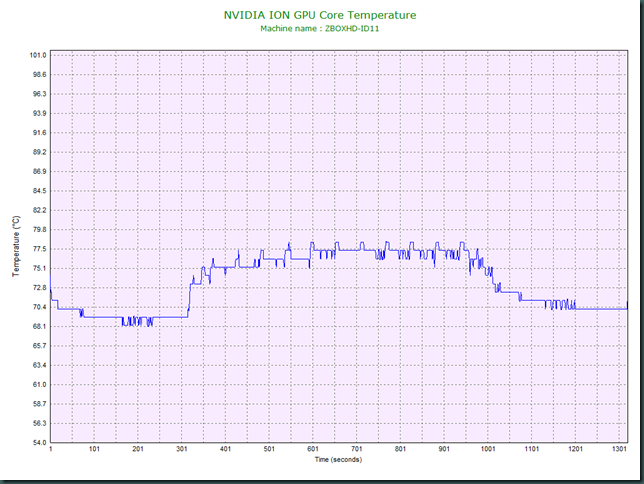The image size is (644, 484).
Task: Click the 701 tick label on time axis
Action: coord(356,449)
